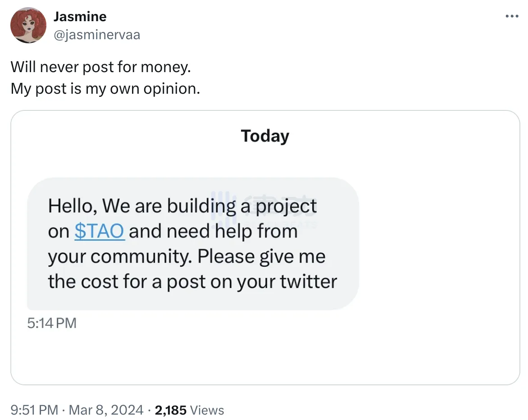
Task: Click the "Hello, We are building a project" line
Action: point(182,206)
